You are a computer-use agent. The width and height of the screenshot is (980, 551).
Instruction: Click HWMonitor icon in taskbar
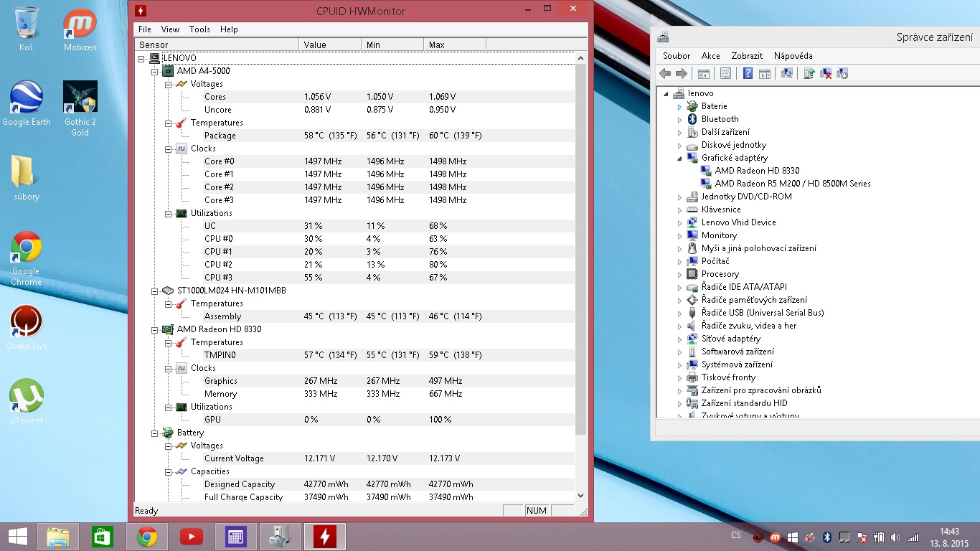pos(324,536)
